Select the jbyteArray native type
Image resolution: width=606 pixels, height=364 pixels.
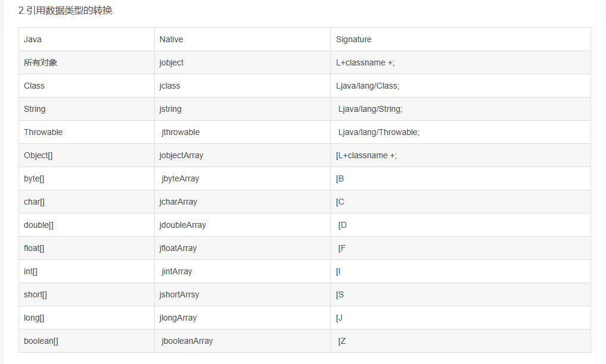tap(180, 178)
